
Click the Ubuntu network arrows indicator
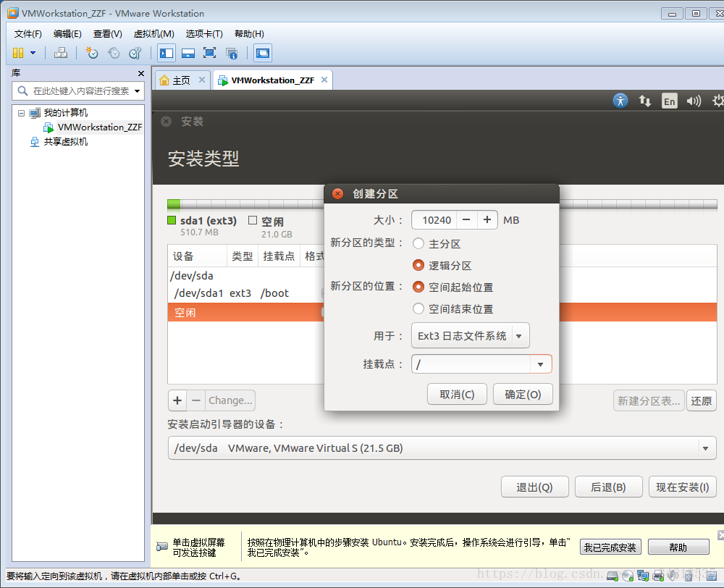644,100
